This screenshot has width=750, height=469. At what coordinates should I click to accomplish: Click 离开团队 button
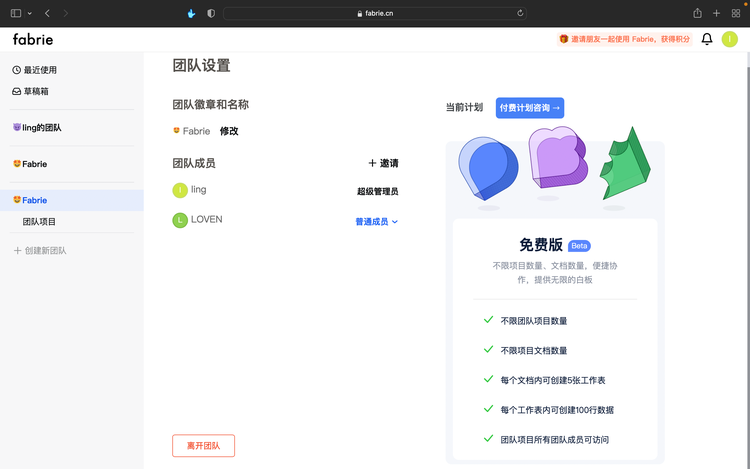click(x=203, y=446)
